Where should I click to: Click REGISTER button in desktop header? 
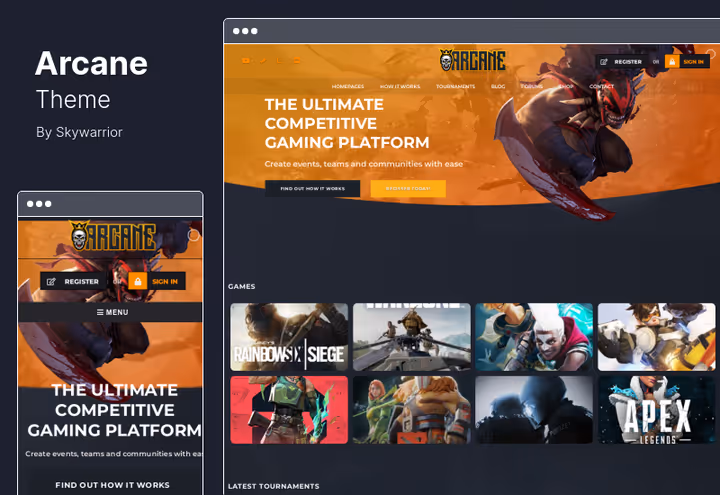[622, 62]
